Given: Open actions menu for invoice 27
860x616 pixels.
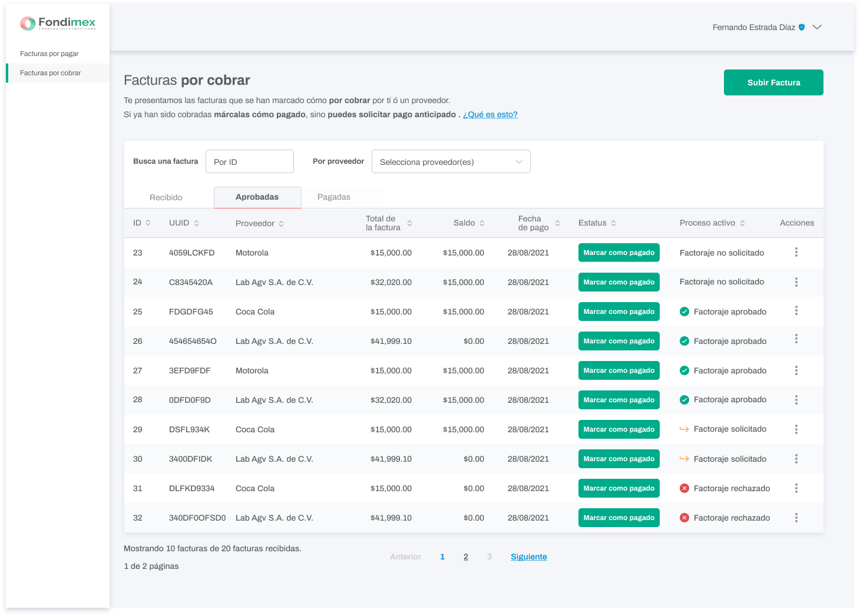Looking at the screenshot, I should (796, 370).
